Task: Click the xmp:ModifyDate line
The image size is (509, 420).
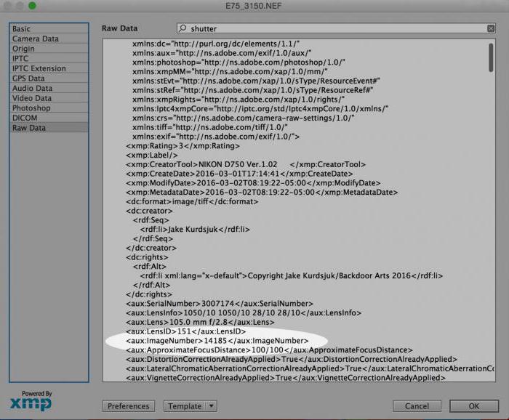Action: pos(253,183)
